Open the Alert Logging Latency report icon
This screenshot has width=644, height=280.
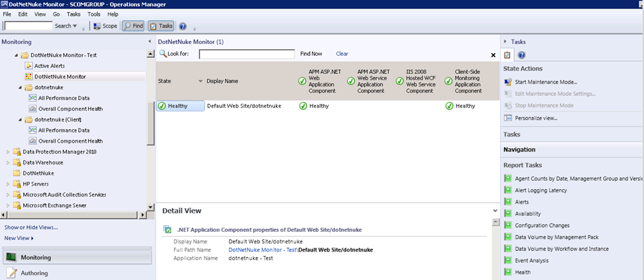[508, 190]
